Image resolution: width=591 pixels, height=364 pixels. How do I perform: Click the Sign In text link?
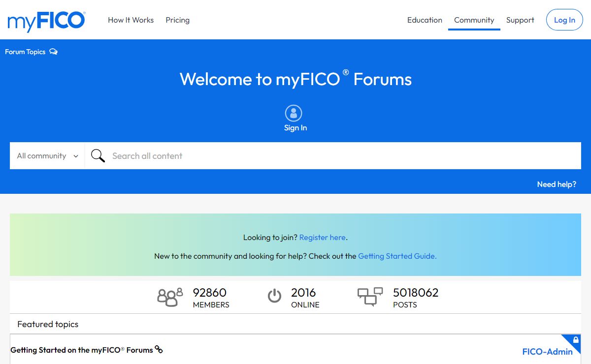[295, 128]
